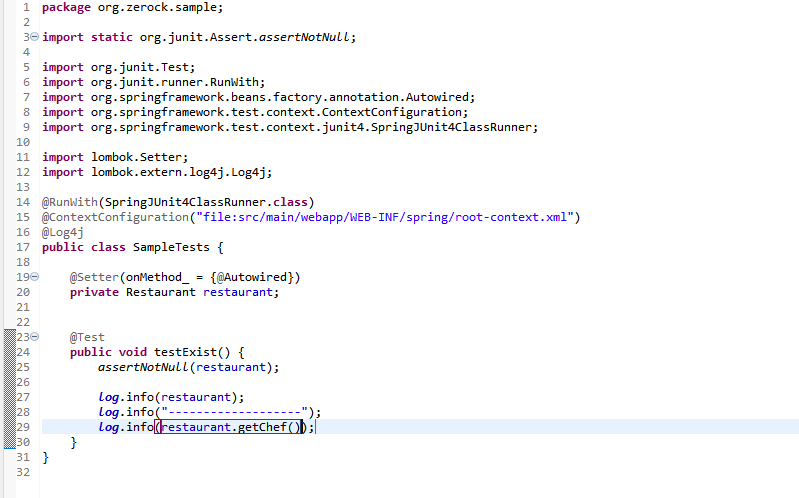Click line number 17 in the gutter

pyautogui.click(x=23, y=247)
